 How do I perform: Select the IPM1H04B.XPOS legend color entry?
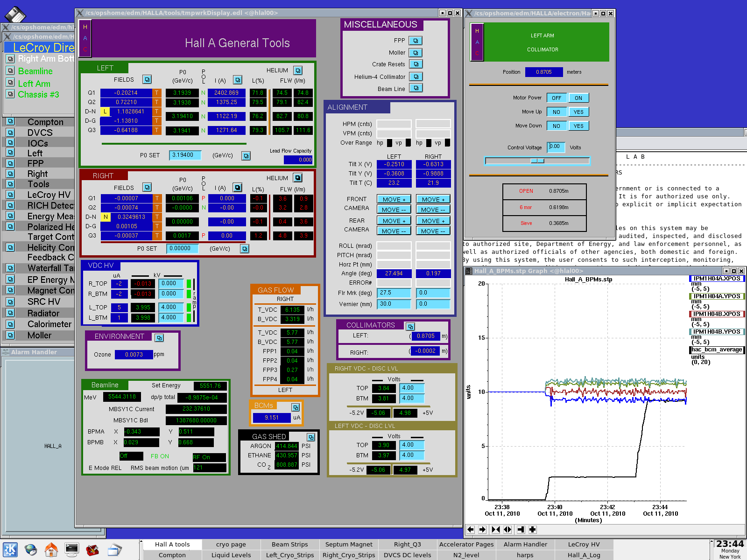[x=717, y=314]
